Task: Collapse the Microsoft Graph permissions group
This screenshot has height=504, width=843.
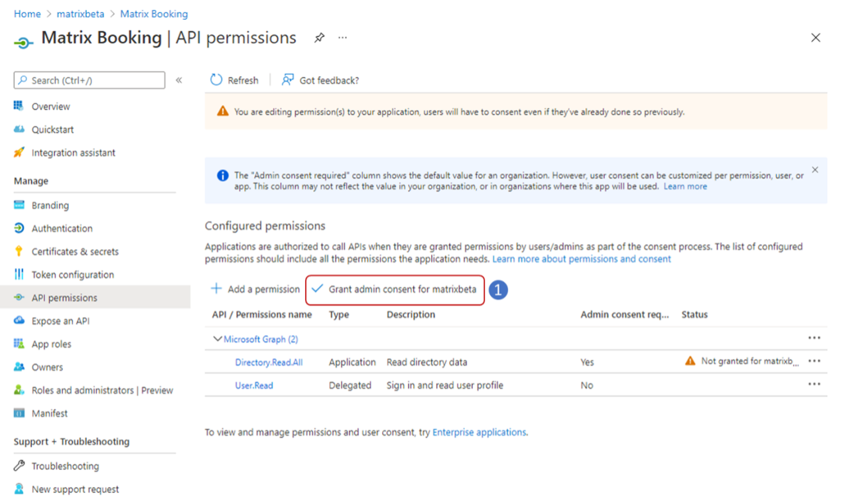Action: pyautogui.click(x=217, y=339)
